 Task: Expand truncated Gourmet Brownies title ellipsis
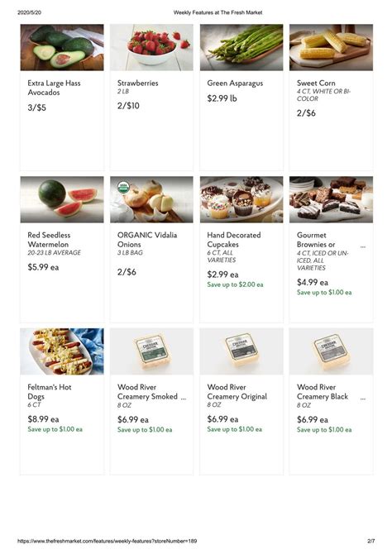363,247
